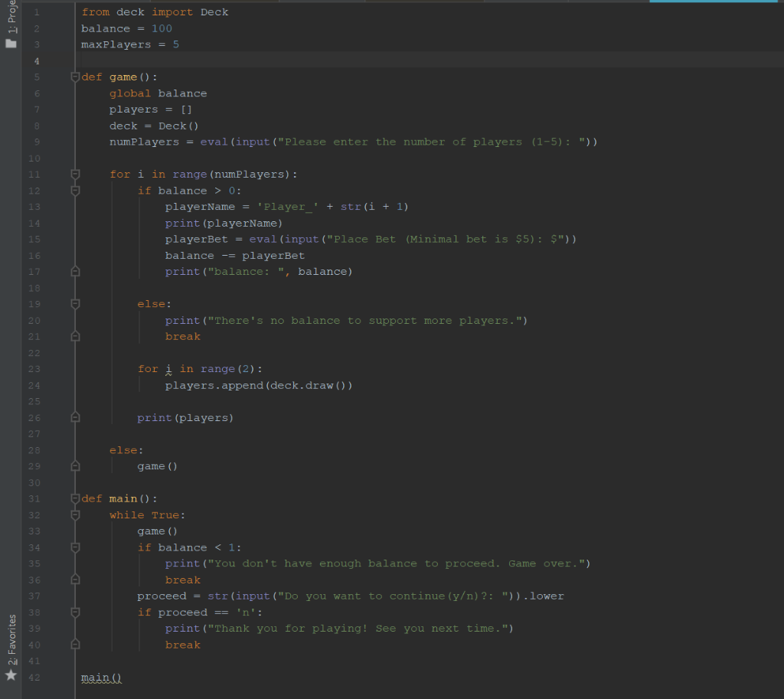Click line number 42 in the gutter

coord(34,678)
